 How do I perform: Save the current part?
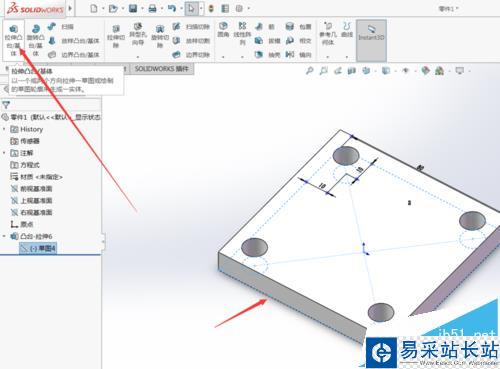coord(133,8)
